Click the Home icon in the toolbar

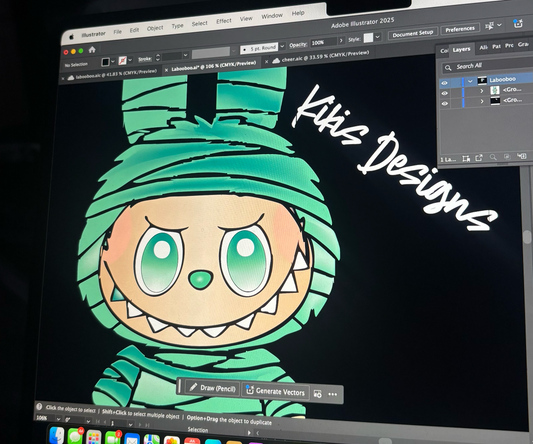92,50
